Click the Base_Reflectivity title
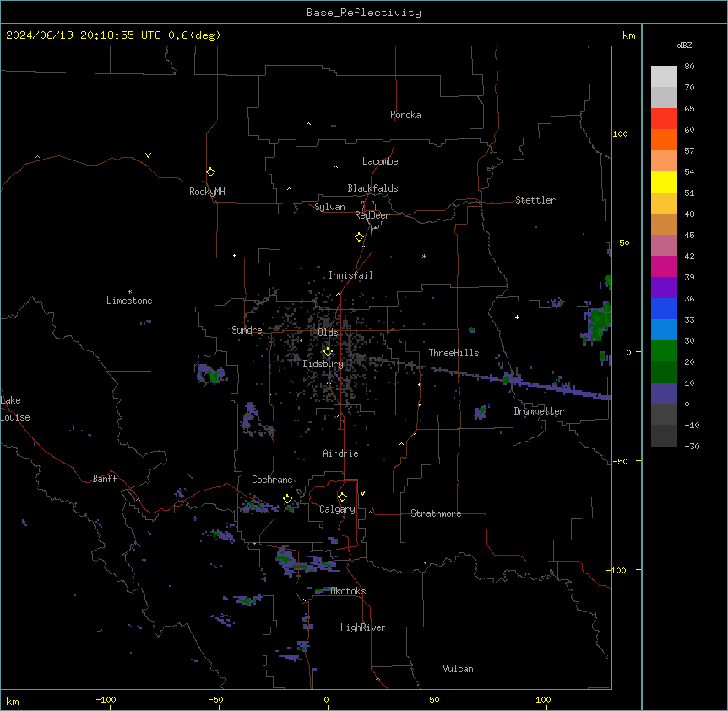The image size is (728, 711). pos(364,13)
